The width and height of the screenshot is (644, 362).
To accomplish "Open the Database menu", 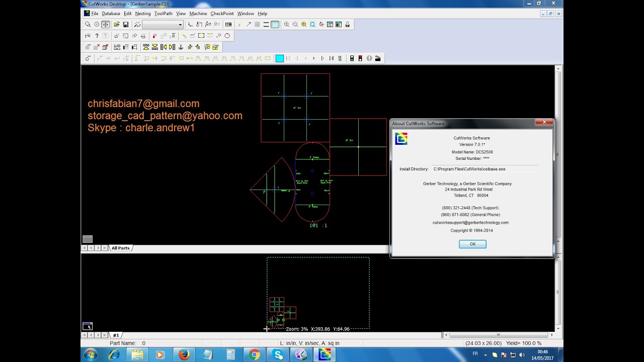I will click(111, 14).
